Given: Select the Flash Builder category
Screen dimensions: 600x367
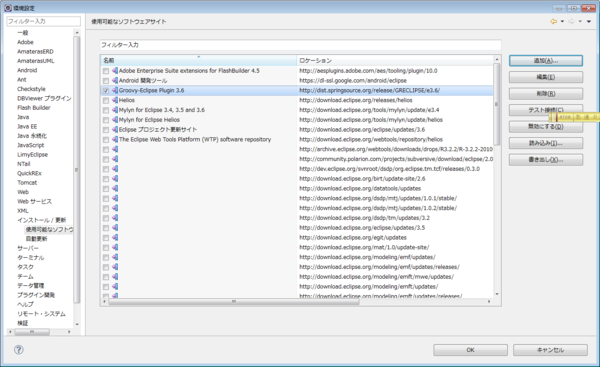Looking at the screenshot, I should click(34, 108).
